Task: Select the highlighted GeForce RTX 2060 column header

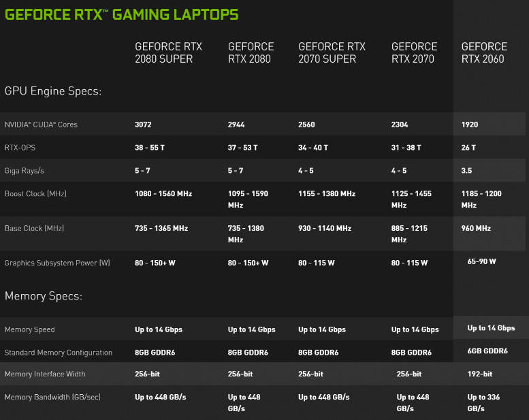Action: tap(484, 52)
